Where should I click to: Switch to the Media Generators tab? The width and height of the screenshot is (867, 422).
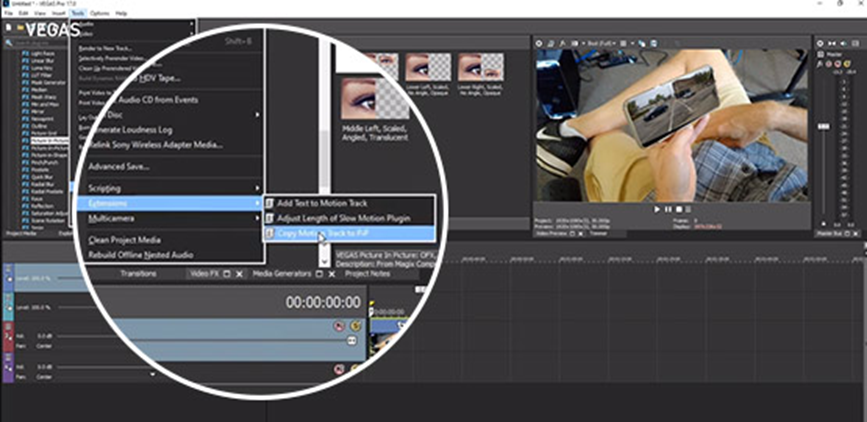282,273
